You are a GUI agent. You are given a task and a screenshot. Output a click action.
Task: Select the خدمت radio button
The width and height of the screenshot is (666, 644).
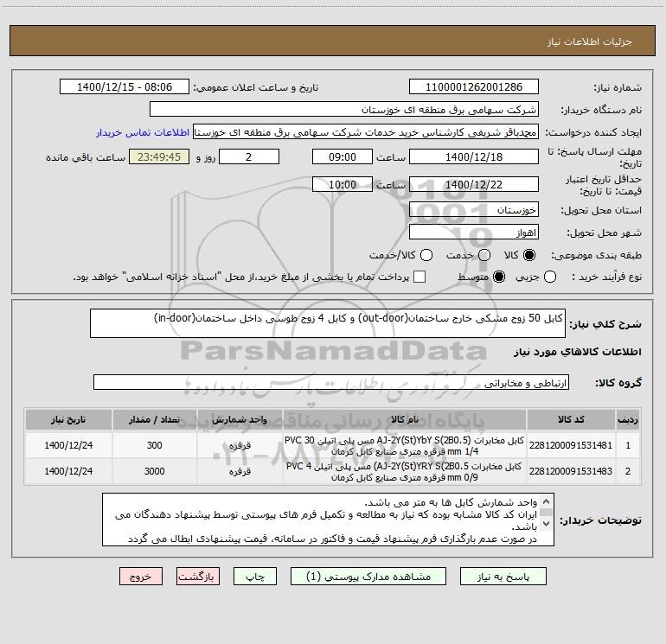[x=484, y=255]
